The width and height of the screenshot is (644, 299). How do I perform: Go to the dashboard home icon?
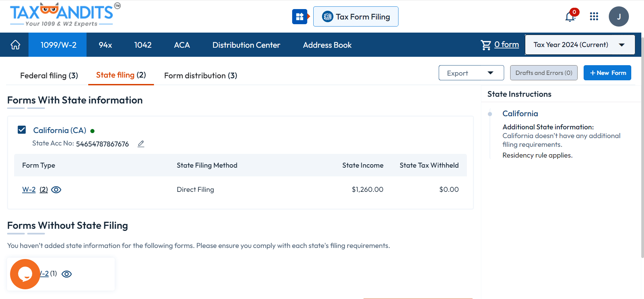(15, 45)
